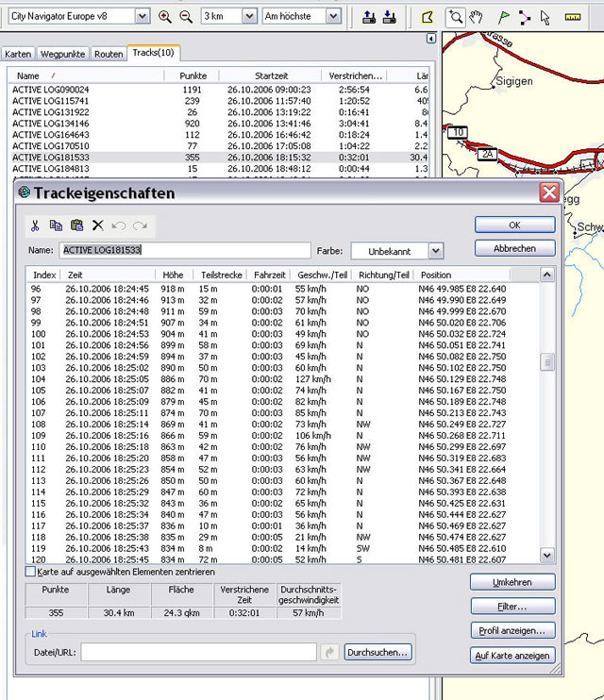Click the Sigigen label on the map
This screenshot has width=604, height=700.
pos(514,81)
